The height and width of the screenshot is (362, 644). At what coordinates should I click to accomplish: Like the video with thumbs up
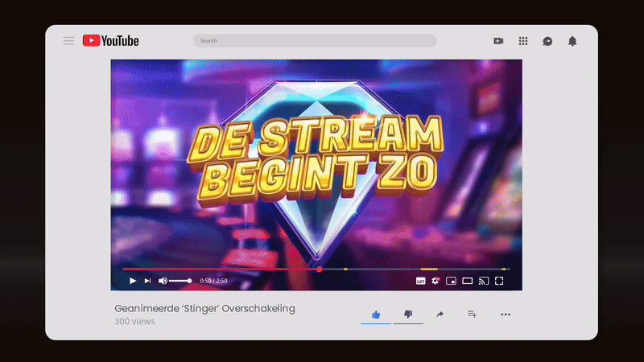pos(376,315)
